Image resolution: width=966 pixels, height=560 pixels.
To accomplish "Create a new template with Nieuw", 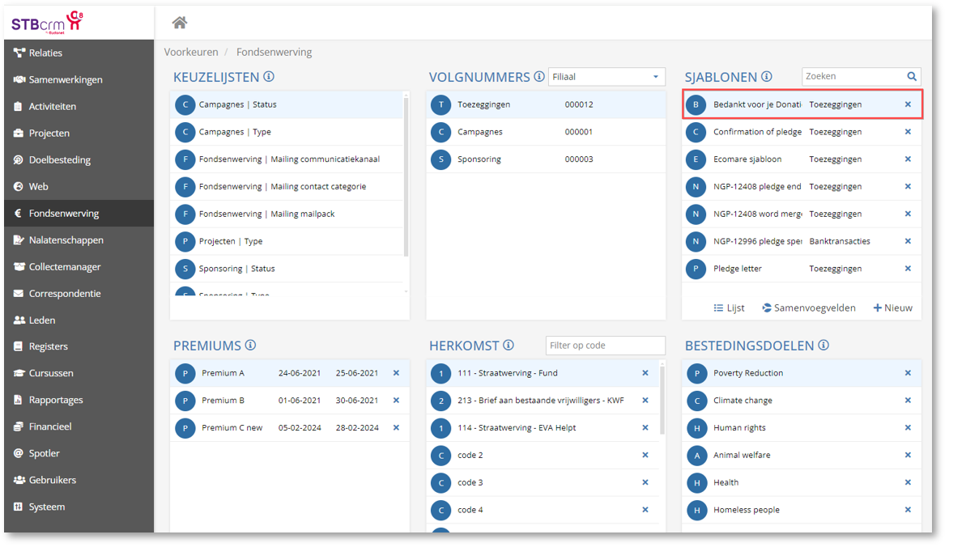I will [x=892, y=308].
